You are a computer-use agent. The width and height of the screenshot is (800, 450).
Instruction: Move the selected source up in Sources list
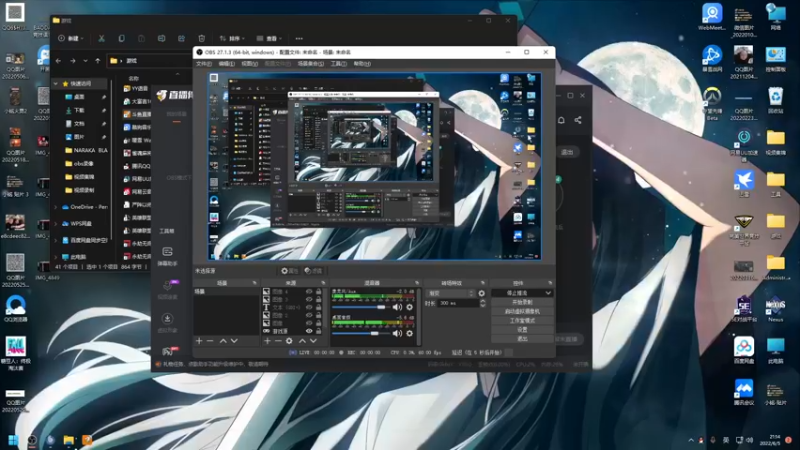tap(302, 341)
